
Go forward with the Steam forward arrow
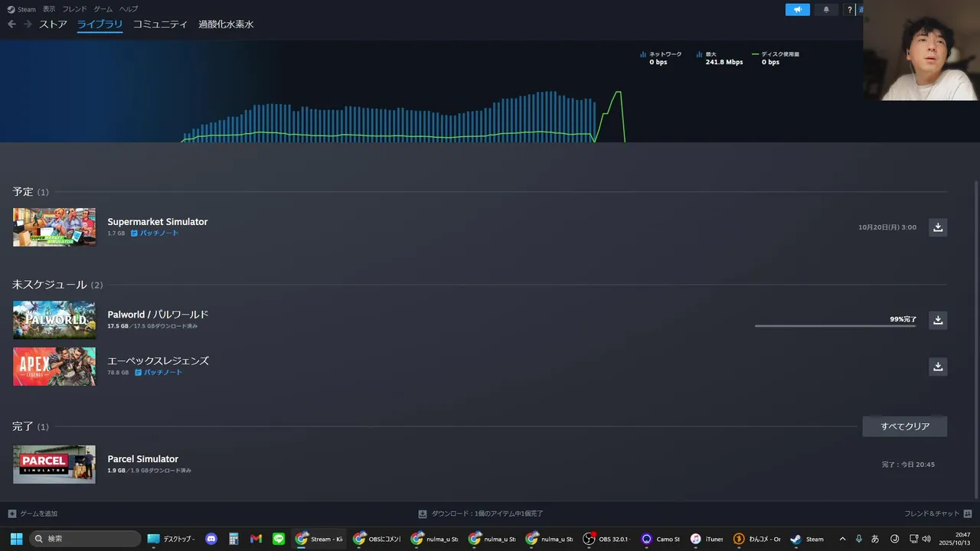pos(28,24)
